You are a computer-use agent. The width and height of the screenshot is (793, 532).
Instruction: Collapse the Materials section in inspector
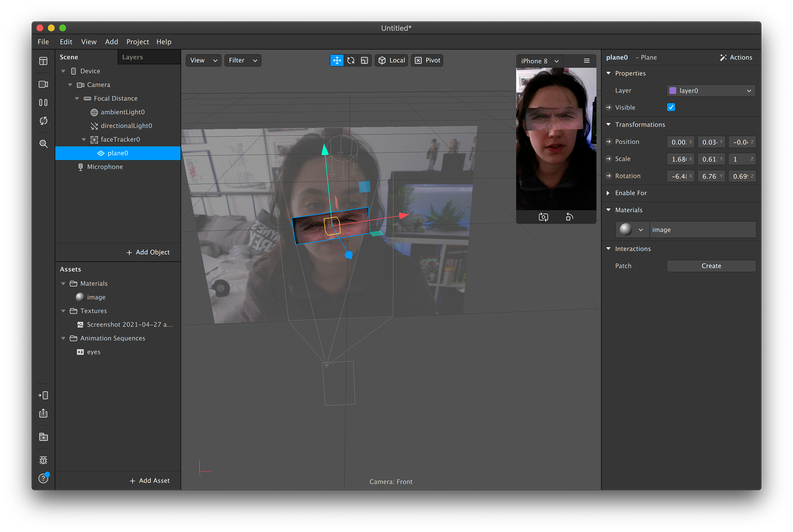[x=608, y=210]
